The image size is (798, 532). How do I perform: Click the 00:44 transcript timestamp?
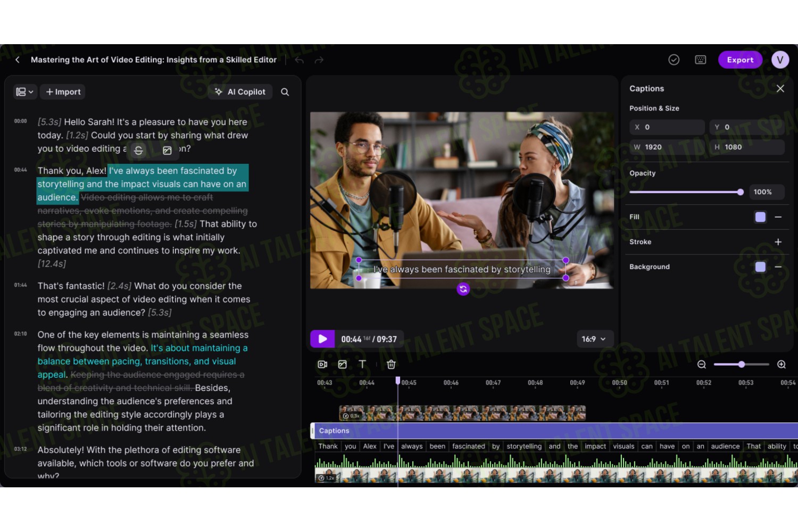20,170
